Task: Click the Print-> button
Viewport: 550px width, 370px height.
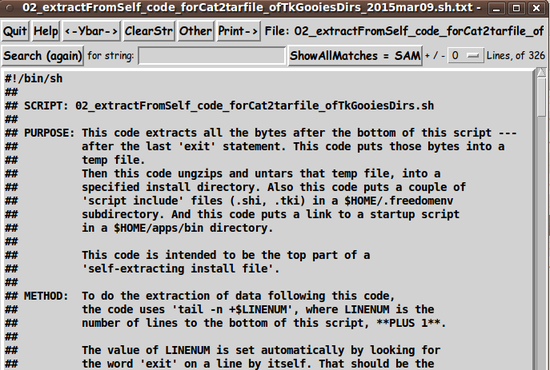Action: (239, 32)
